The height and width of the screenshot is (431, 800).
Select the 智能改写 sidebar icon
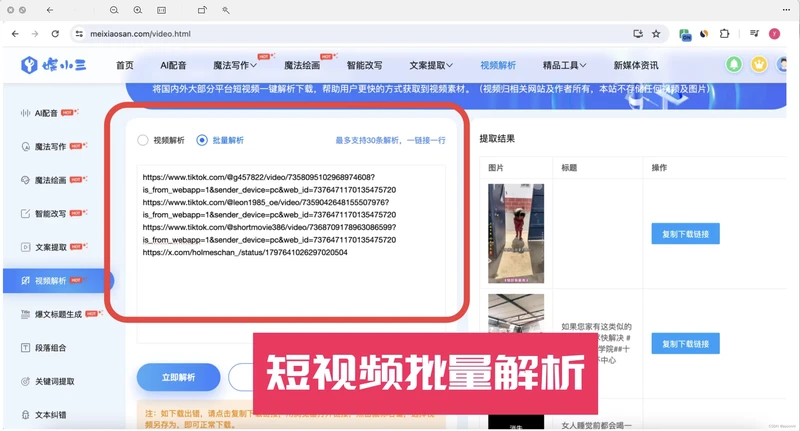tap(26, 213)
